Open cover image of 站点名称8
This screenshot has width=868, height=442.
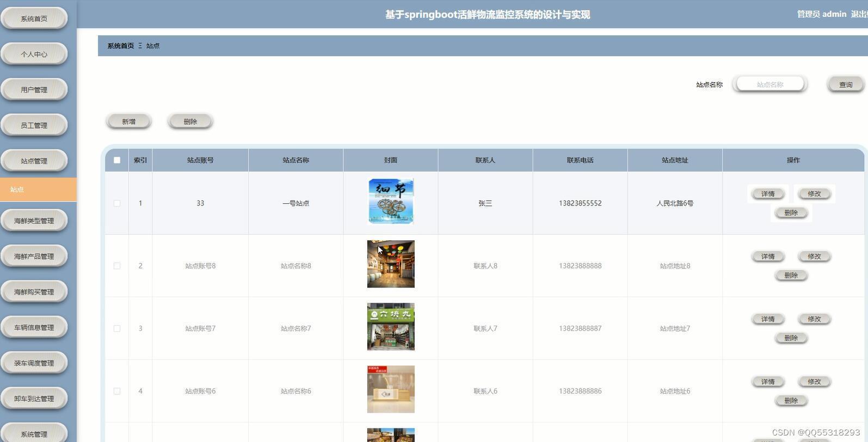(x=391, y=264)
